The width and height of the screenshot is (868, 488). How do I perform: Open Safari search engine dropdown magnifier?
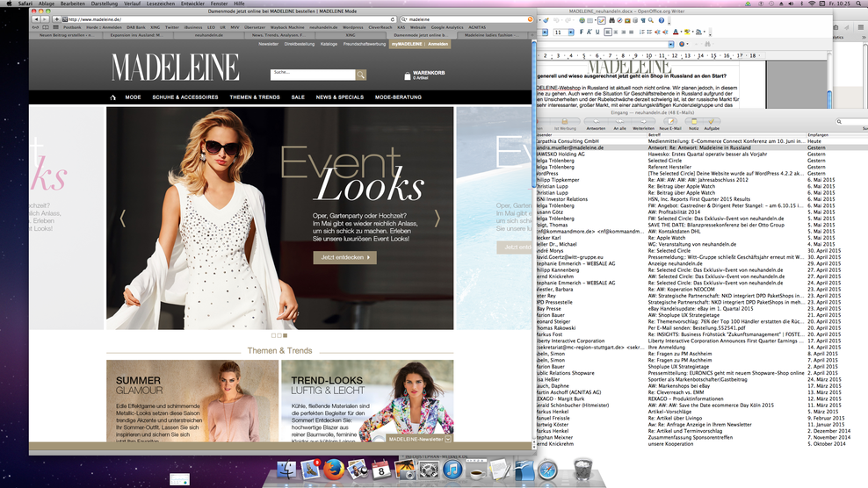(x=404, y=19)
